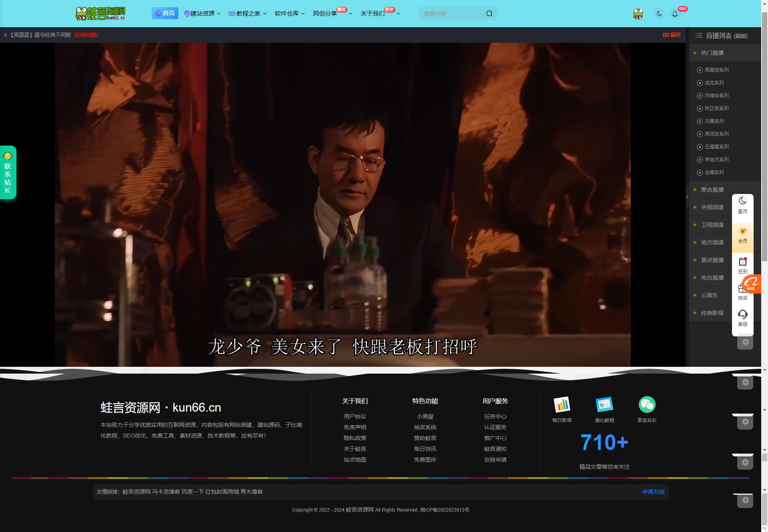Collapse the 热门直播 category
The height and width of the screenshot is (532, 768).
tap(725, 53)
